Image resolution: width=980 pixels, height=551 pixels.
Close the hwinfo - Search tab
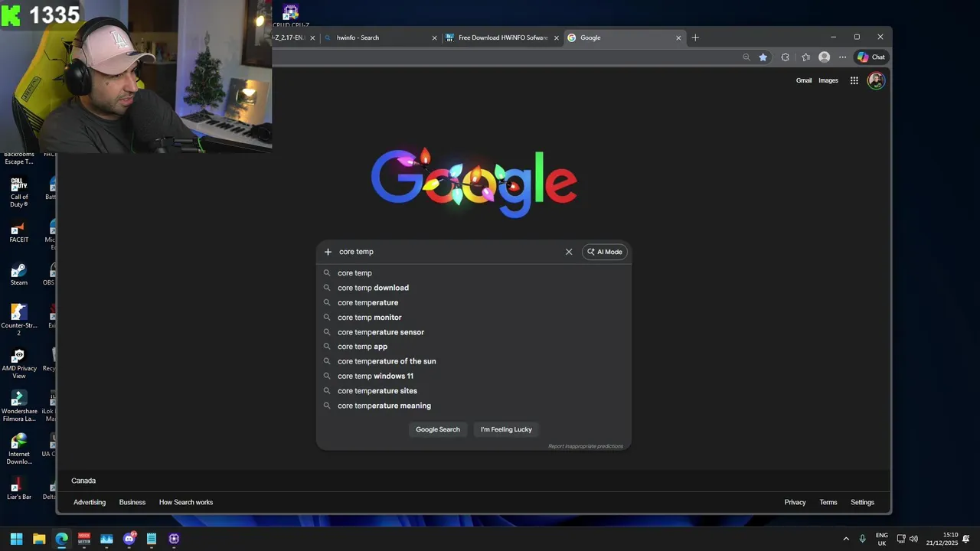coord(435,37)
